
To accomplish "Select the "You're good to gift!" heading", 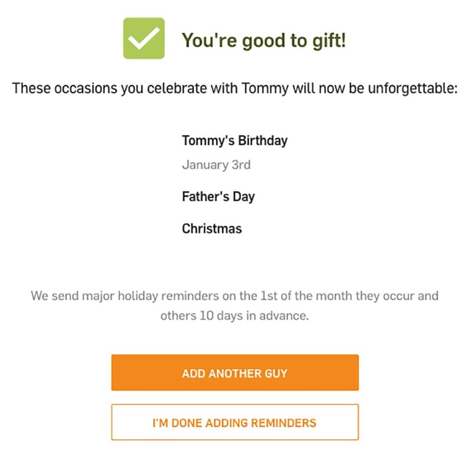I will (264, 40).
